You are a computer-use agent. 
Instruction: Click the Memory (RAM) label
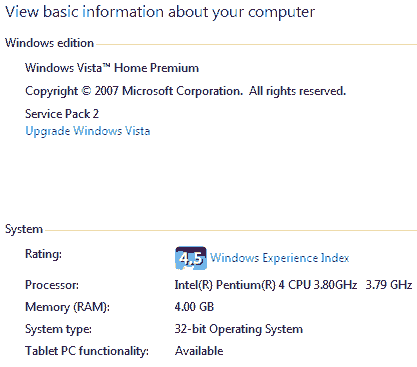pyautogui.click(x=67, y=307)
